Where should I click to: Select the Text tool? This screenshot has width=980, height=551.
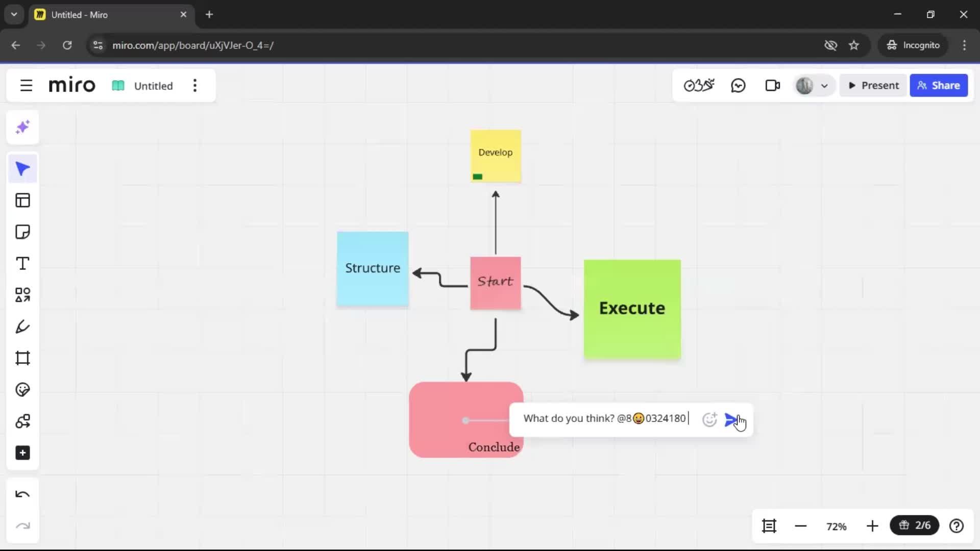pyautogui.click(x=22, y=264)
